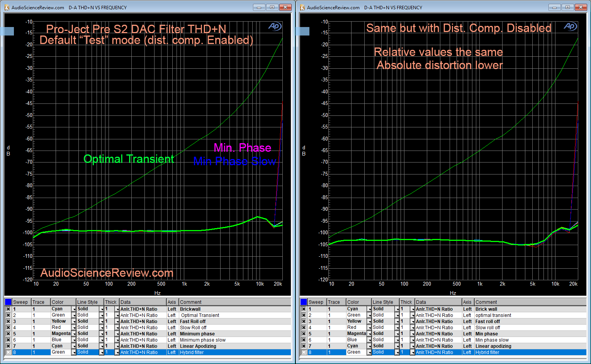Select the highlighted Hybrid filter row in left window
The height and width of the screenshot is (364, 591).
click(x=148, y=352)
